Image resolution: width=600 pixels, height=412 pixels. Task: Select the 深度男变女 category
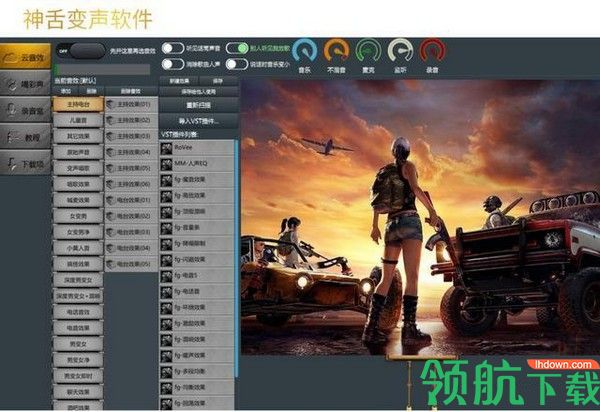tap(78, 280)
